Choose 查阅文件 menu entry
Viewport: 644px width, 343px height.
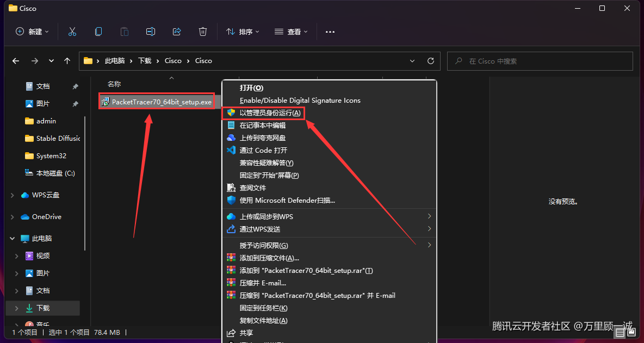click(x=252, y=188)
